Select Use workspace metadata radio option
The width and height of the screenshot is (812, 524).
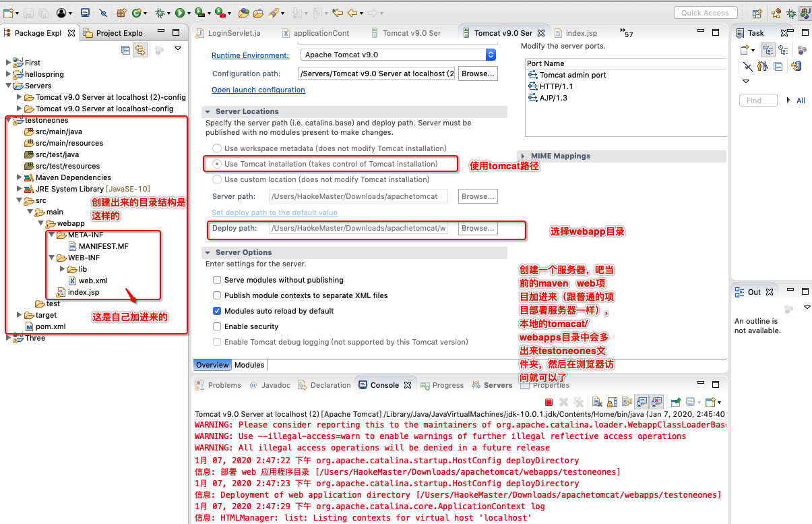pyautogui.click(x=217, y=148)
